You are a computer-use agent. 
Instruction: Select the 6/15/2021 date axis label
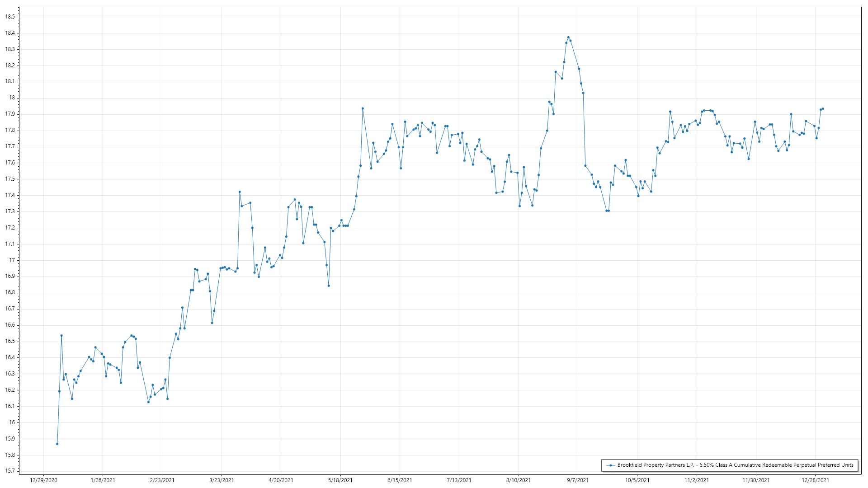pyautogui.click(x=400, y=480)
